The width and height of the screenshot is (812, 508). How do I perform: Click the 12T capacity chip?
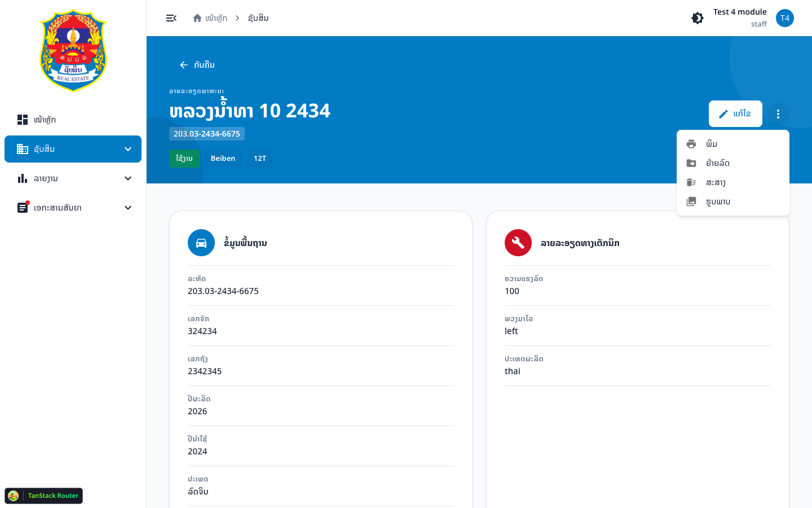pos(260,159)
